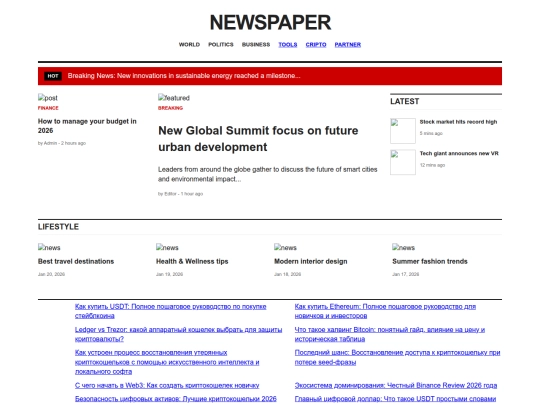This screenshot has height=405, width=540.
Task: Click thumbnail beside 'Stock market hits record high'
Action: coord(403,131)
